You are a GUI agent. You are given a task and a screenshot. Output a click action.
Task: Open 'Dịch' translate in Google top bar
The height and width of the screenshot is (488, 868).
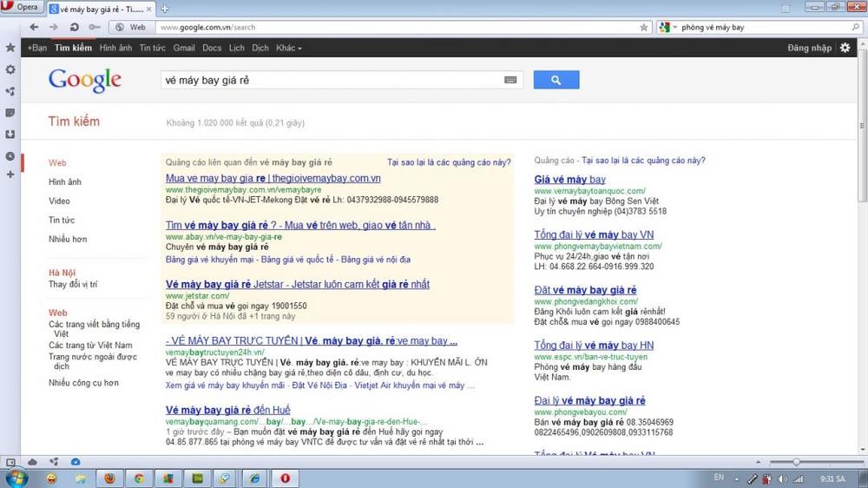[260, 48]
